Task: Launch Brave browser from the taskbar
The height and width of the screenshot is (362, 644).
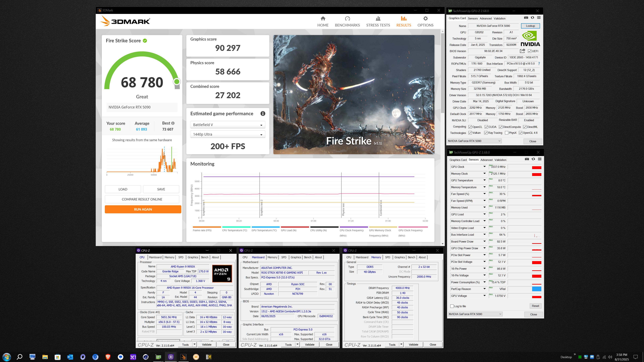Action: point(108,357)
